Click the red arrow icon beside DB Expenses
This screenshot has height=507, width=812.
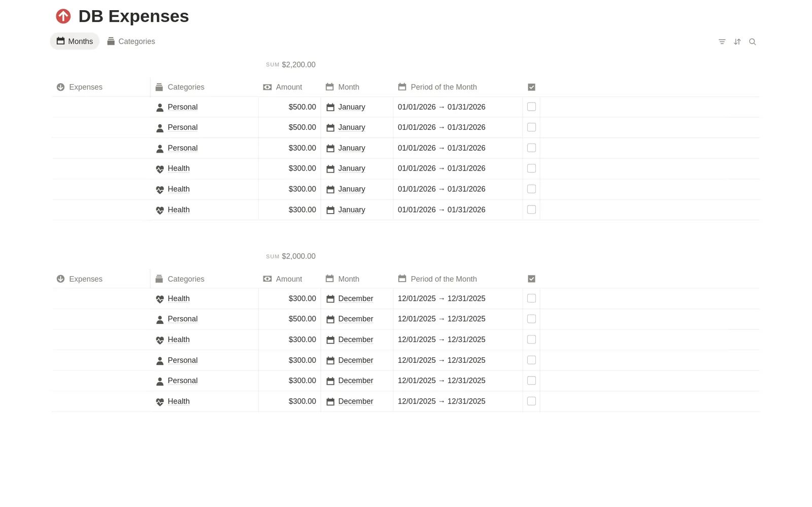[63, 16]
